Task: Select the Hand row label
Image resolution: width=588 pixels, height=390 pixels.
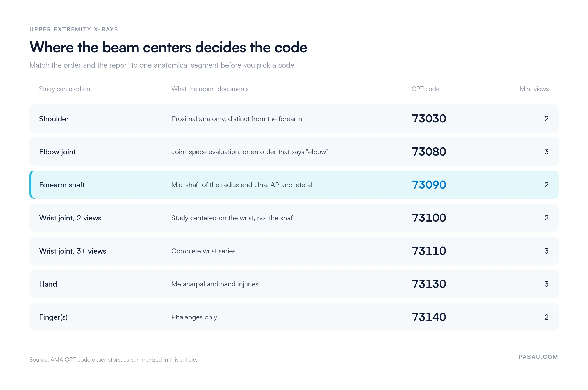Action: (x=48, y=284)
